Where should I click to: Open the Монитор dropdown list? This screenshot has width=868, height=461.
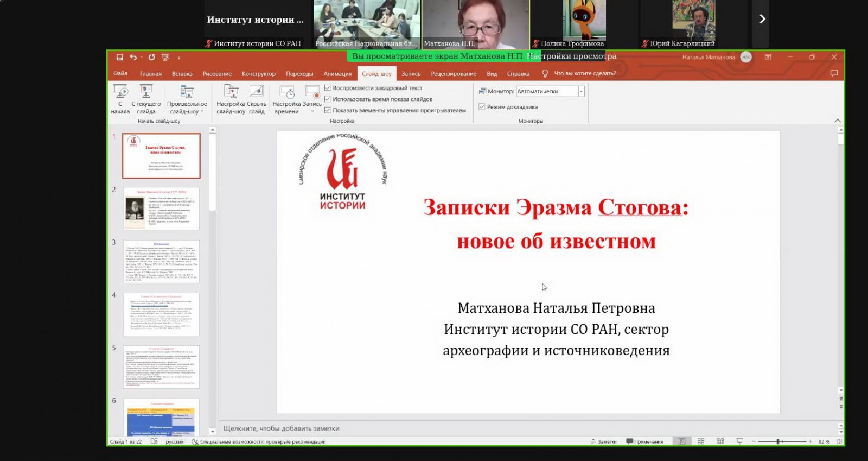[x=581, y=92]
